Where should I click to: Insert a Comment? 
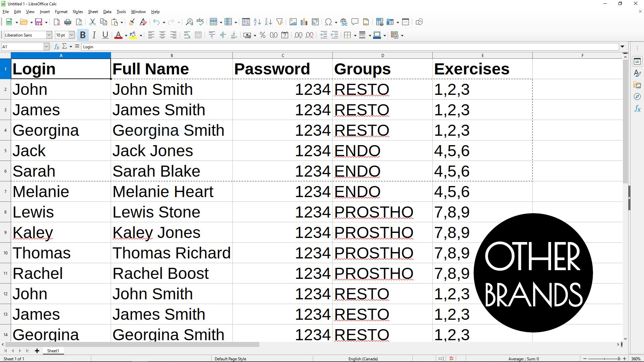pyautogui.click(x=355, y=22)
